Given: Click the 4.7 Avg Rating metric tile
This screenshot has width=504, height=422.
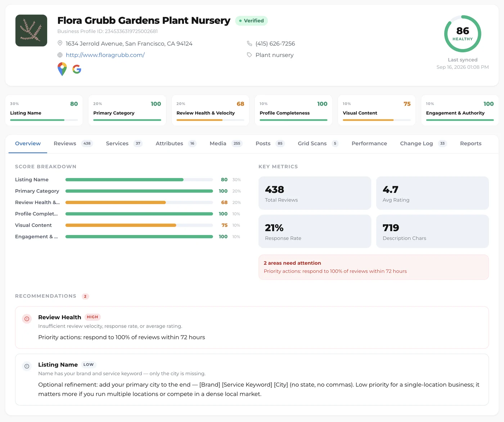Looking at the screenshot, I should [x=432, y=193].
